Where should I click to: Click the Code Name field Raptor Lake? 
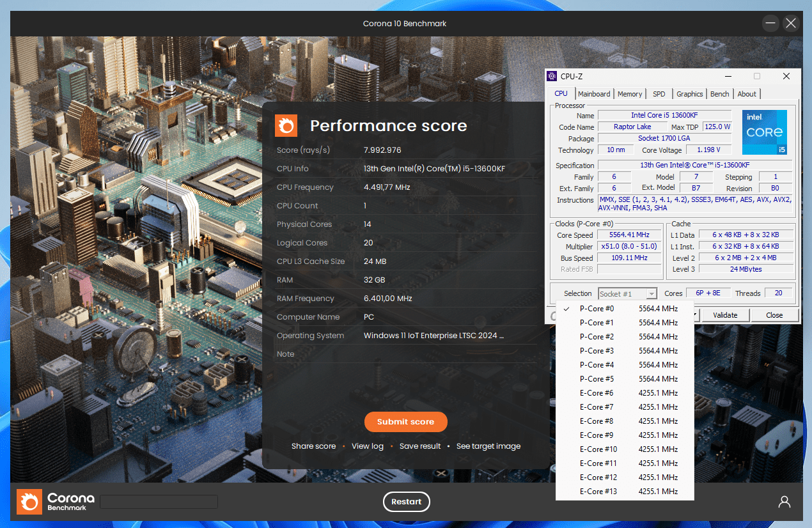coord(632,127)
